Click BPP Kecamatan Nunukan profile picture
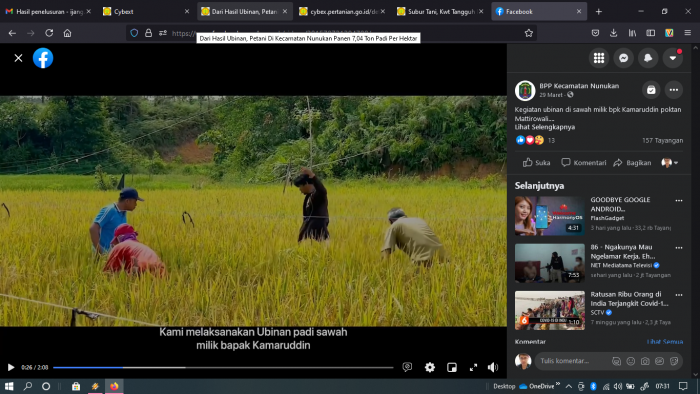 [x=525, y=91]
